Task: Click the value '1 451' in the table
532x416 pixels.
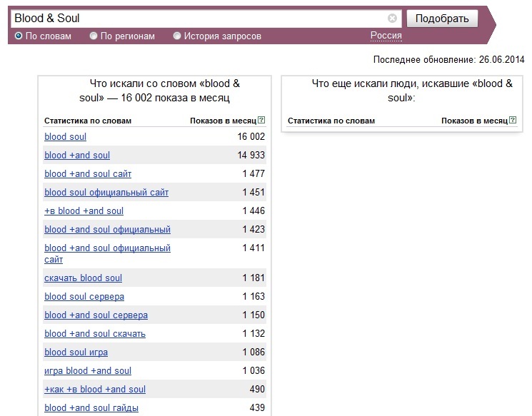Action: tap(254, 192)
